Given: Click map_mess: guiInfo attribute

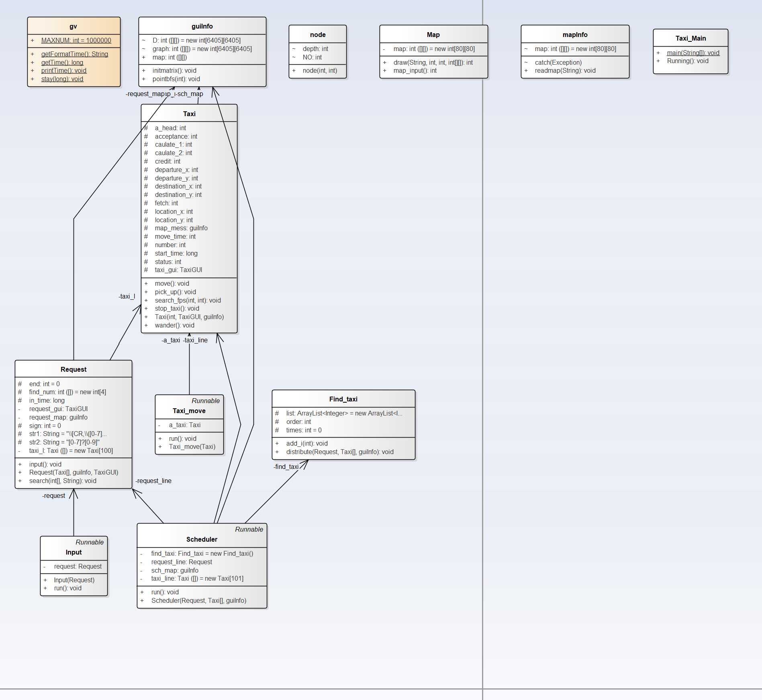Looking at the screenshot, I should click(x=181, y=228).
